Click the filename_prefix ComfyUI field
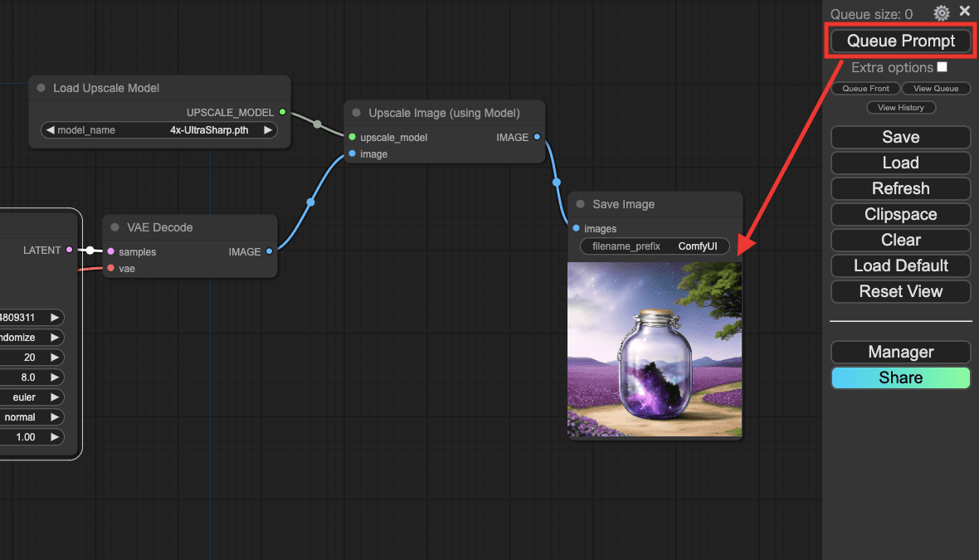 (x=655, y=246)
